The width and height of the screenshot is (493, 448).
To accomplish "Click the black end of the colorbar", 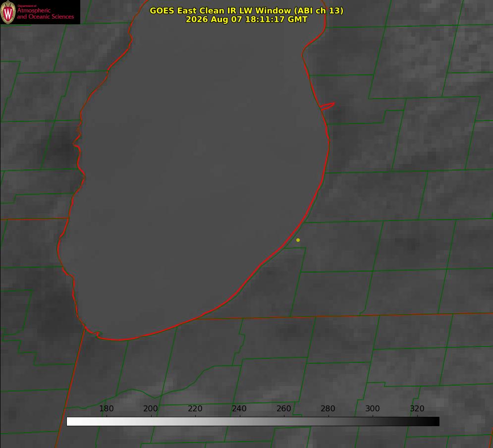I will [x=434, y=421].
